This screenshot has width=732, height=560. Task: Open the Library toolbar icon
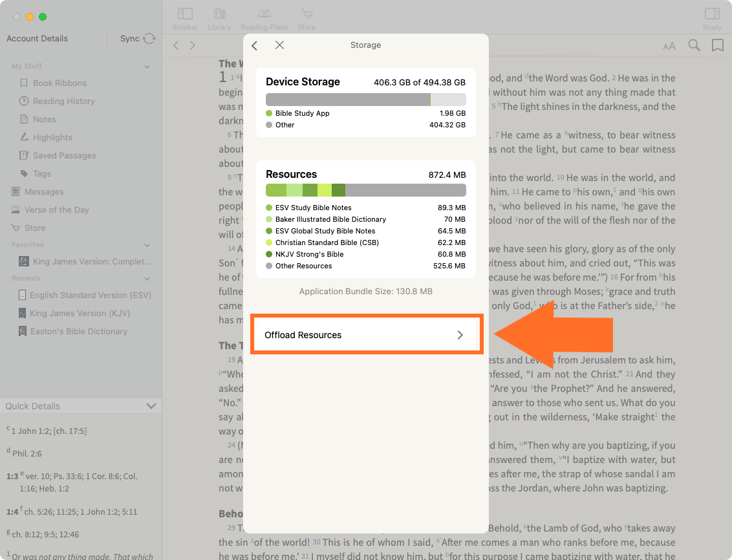219,18
